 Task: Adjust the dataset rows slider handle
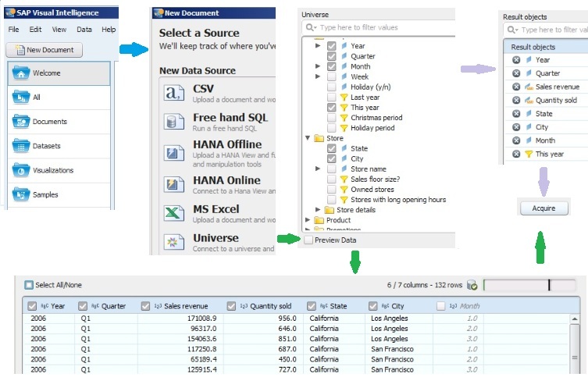tap(549, 285)
